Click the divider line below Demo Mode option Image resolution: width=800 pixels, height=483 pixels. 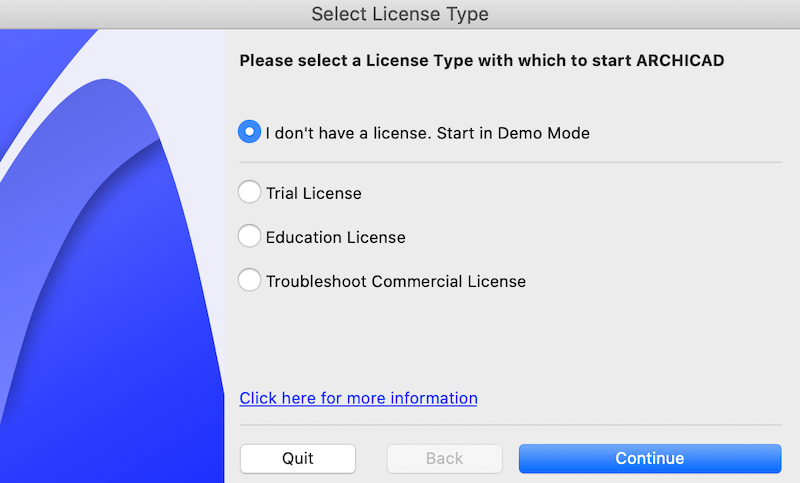(510, 162)
